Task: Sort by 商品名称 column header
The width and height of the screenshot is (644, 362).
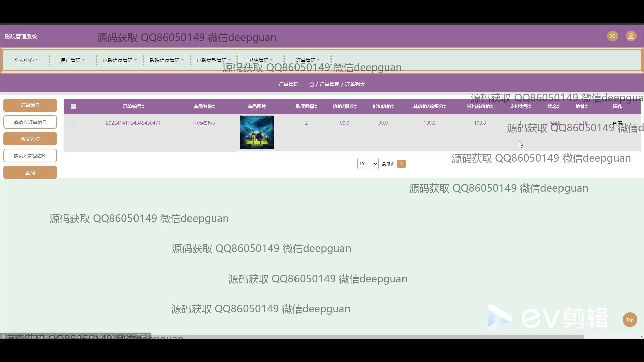Action: 204,106
